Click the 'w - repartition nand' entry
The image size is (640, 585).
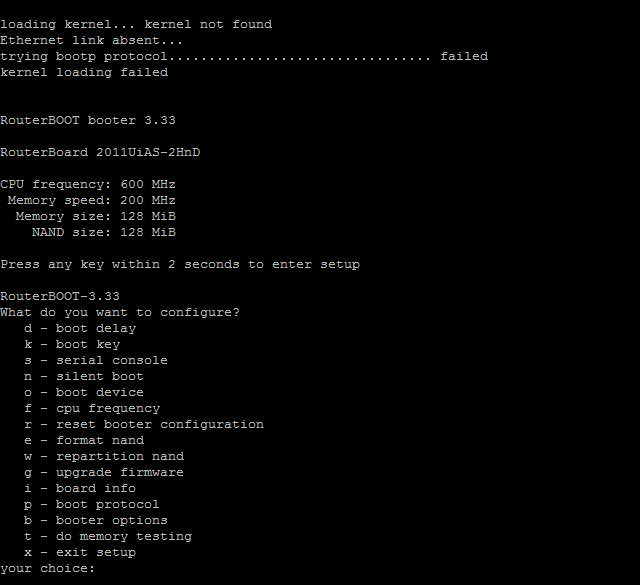pos(104,456)
